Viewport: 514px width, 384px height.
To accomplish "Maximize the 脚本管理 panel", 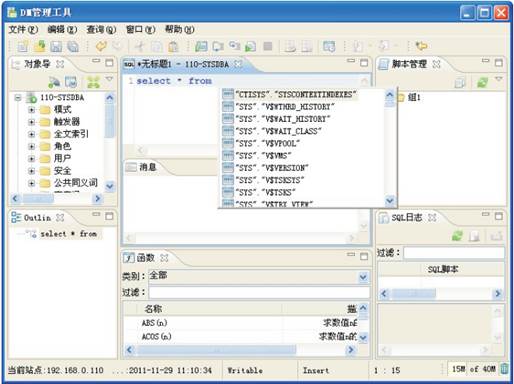I will point(499,63).
